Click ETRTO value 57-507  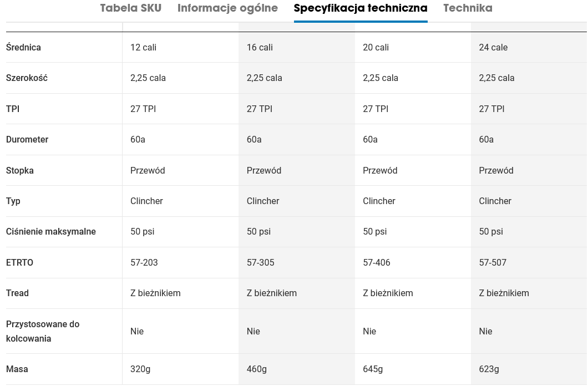point(493,262)
